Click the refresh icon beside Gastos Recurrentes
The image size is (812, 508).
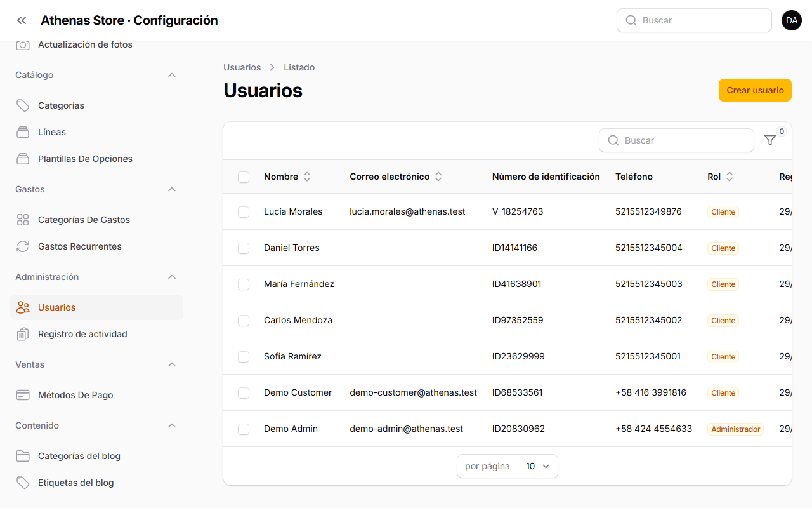pyautogui.click(x=23, y=246)
